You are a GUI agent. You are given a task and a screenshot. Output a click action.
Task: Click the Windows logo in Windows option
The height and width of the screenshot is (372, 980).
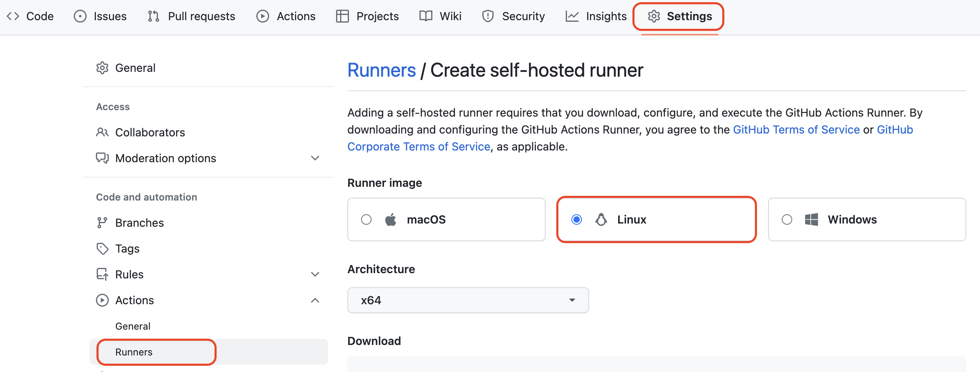[x=812, y=219]
